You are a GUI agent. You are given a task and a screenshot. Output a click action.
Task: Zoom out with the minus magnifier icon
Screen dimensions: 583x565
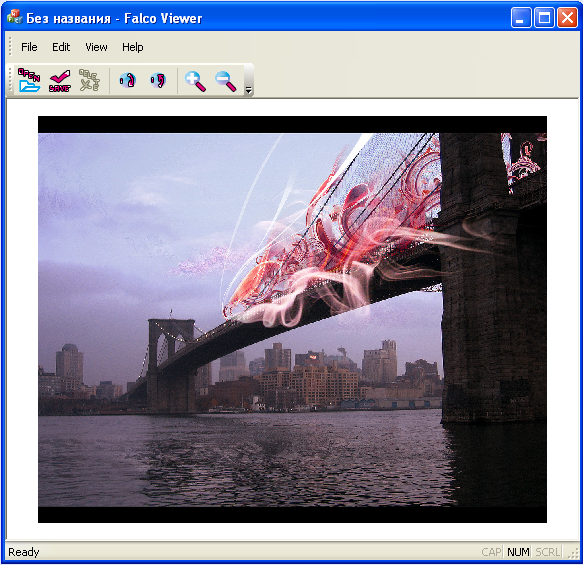coord(225,81)
